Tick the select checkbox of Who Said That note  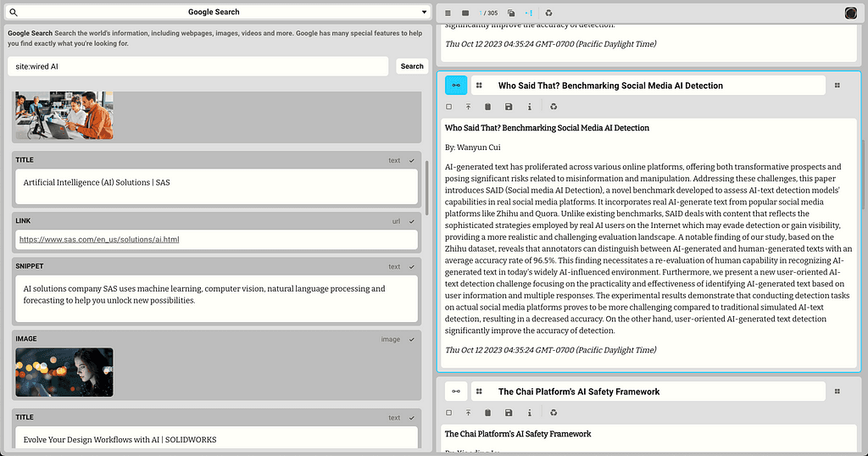(x=449, y=107)
